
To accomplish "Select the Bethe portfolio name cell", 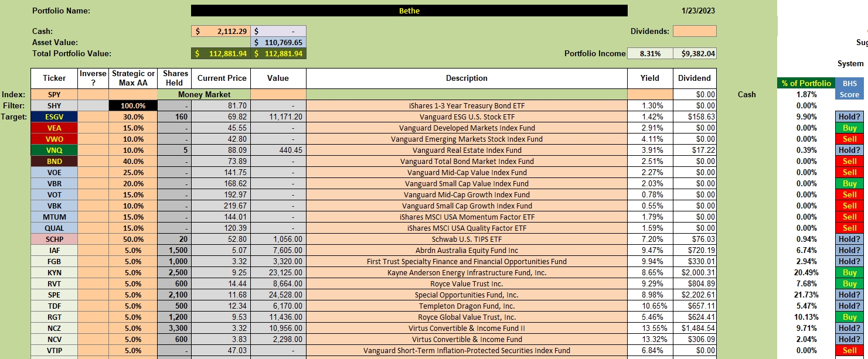I will coord(409,11).
